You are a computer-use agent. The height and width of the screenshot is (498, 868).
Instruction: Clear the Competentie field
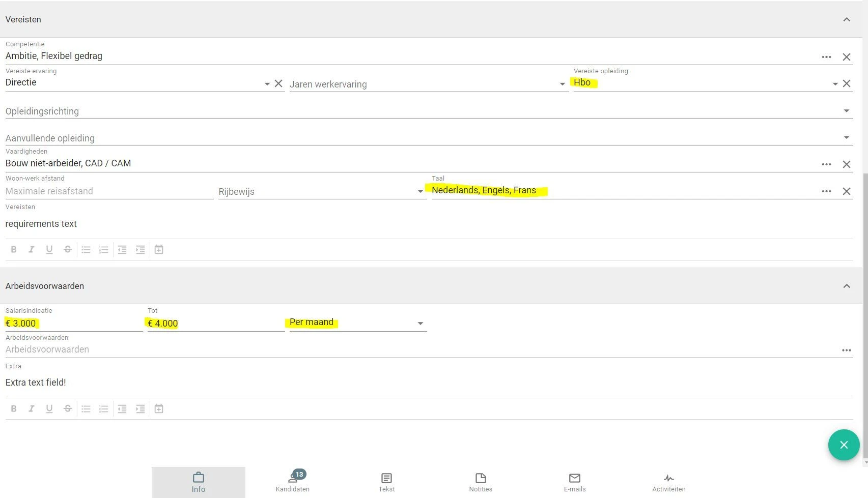[847, 57]
